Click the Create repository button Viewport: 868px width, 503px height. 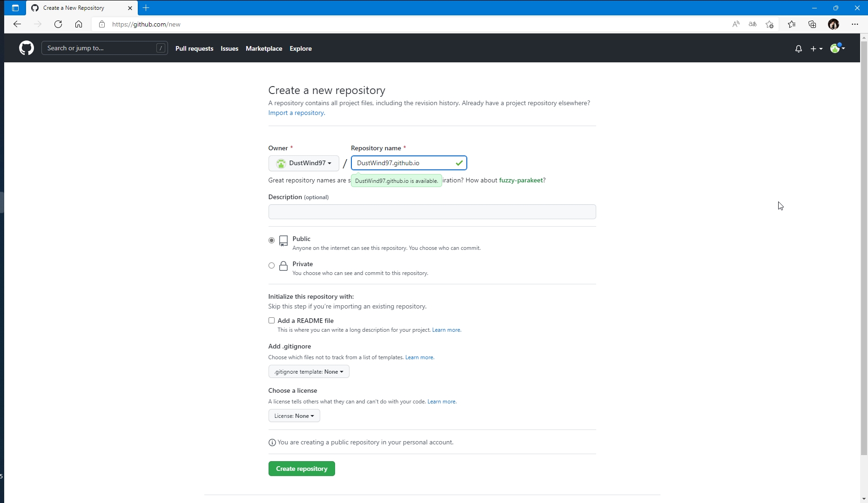pyautogui.click(x=302, y=469)
